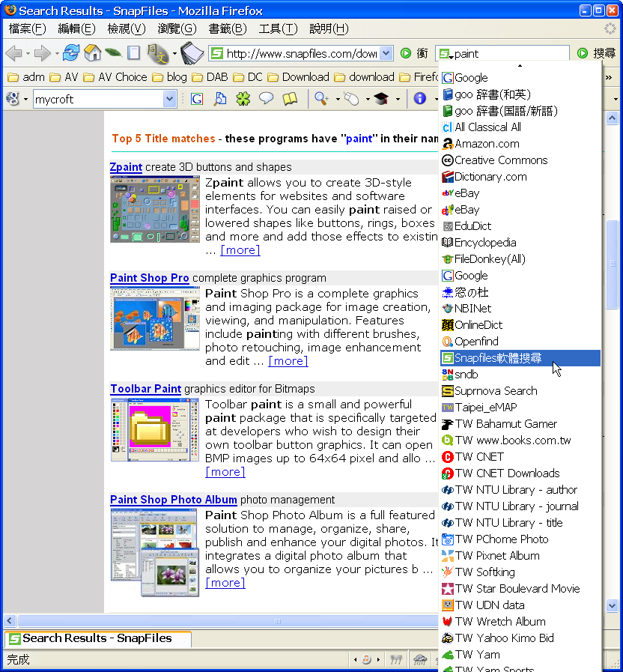
Task: Click [more] link under Zpaint description
Action: 240,250
